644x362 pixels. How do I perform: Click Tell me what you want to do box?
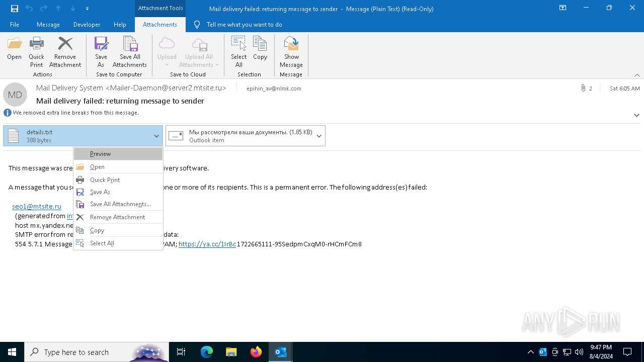tap(244, 25)
